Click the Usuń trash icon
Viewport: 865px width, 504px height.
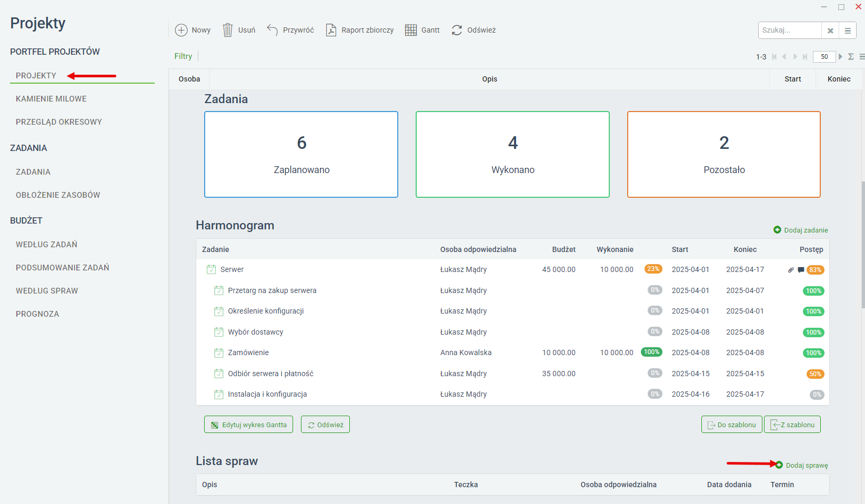click(x=227, y=30)
